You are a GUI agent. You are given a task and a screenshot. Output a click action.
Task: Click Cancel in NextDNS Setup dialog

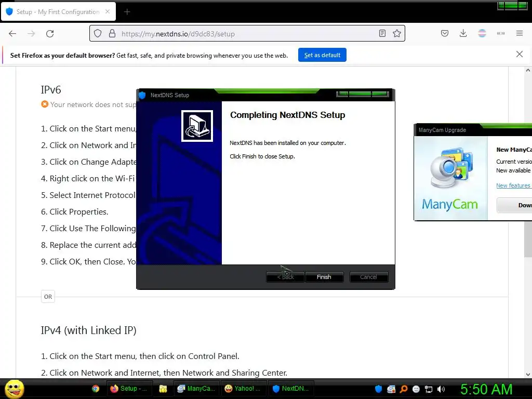tap(368, 277)
